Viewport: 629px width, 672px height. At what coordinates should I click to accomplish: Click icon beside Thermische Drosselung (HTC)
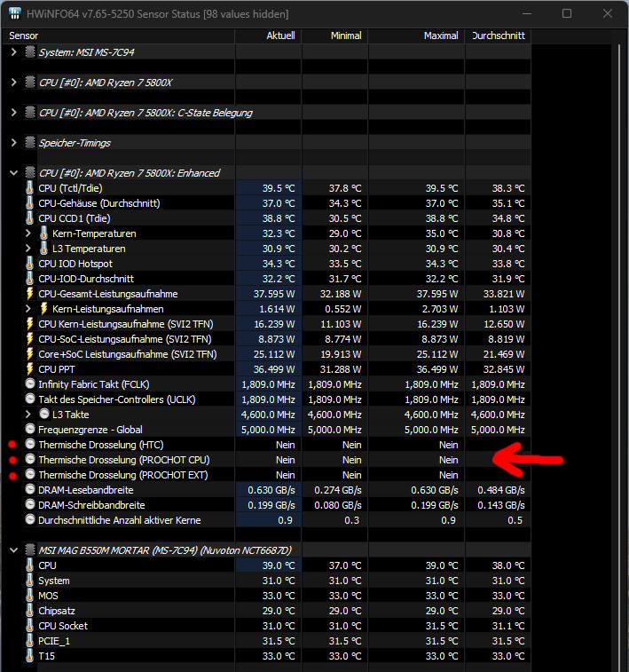tap(30, 444)
